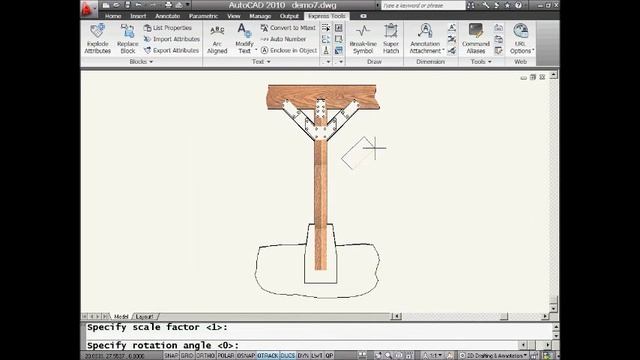Screen dimensions: 640x360
Task: Click the Favorites star icon in title bar
Action: 507,5
